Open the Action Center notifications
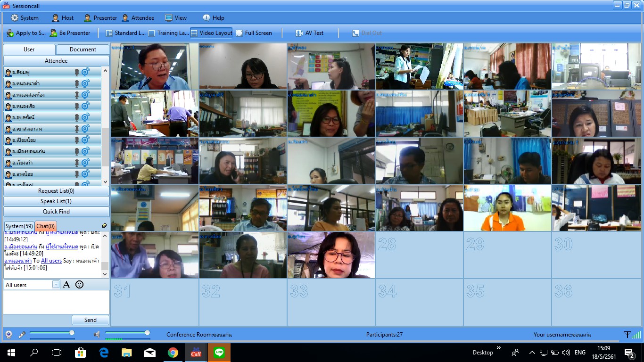This screenshot has height=362, width=644. click(629, 353)
